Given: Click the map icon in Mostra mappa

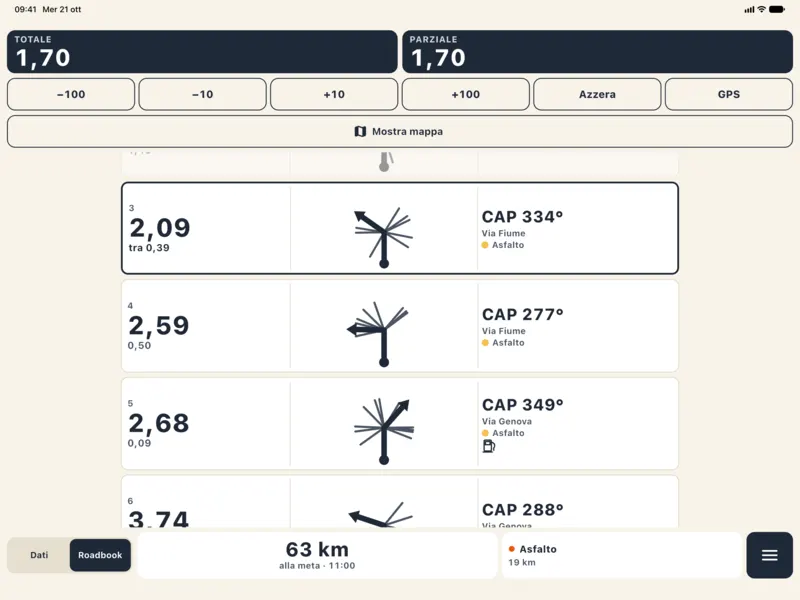Looking at the screenshot, I should [360, 132].
